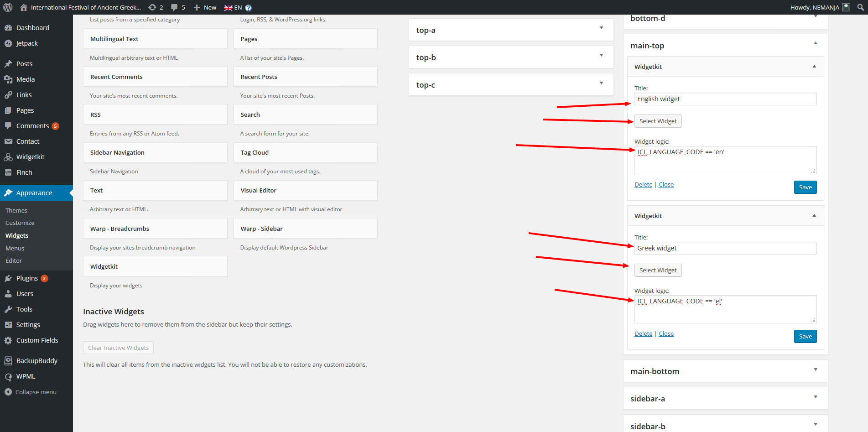Image resolution: width=868 pixels, height=432 pixels.
Task: Click the Title field with Greek widget
Action: (725, 248)
